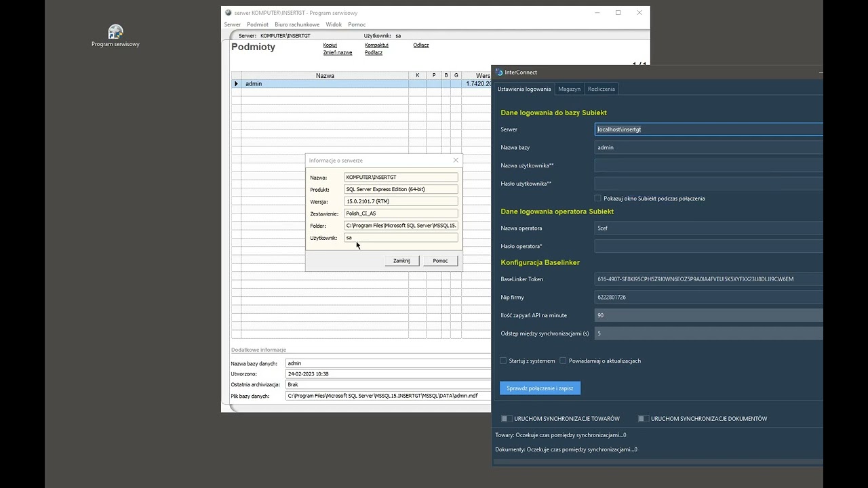This screenshot has width=868, height=488.
Task: Select the admin row arrow indicator
Action: [236, 84]
